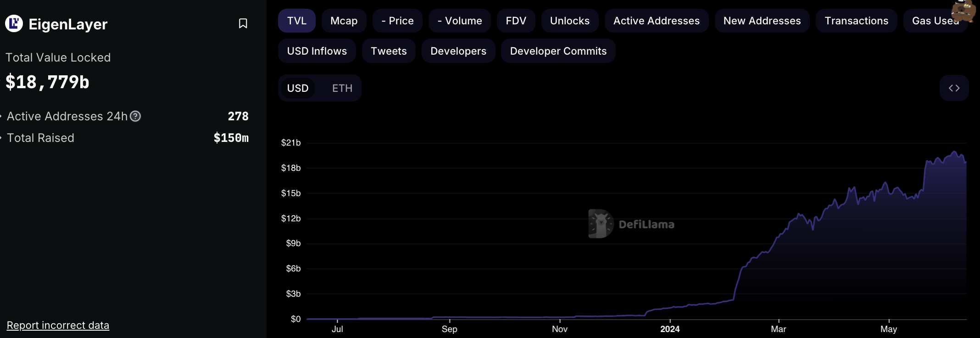Toggle the FDV chart metric
980x338 pixels.
[x=516, y=21]
